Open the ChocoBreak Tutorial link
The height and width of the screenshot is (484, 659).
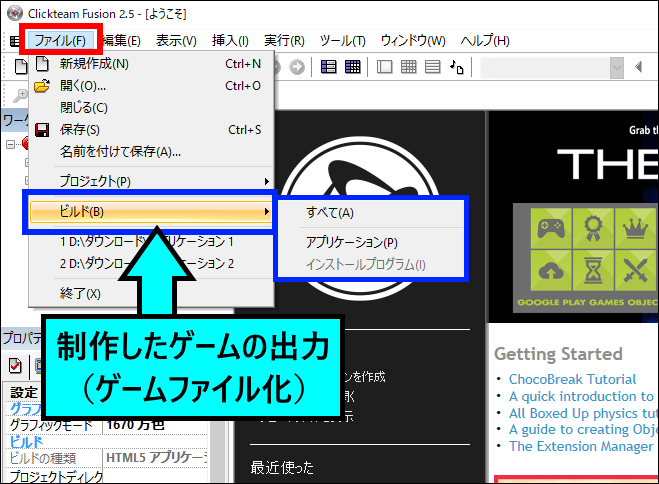pyautogui.click(x=572, y=379)
